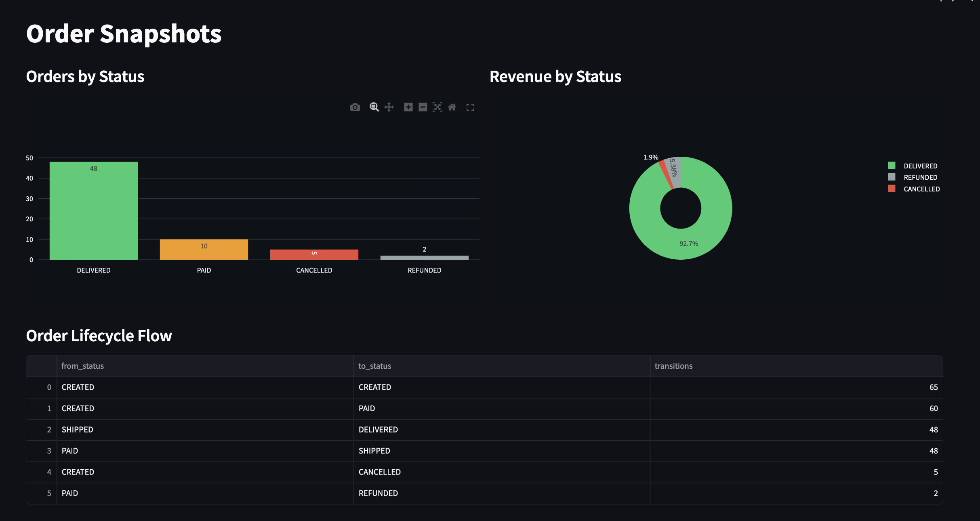Click Zoom out minus icon on chart
Screen dimensions: 980x521
[423, 107]
